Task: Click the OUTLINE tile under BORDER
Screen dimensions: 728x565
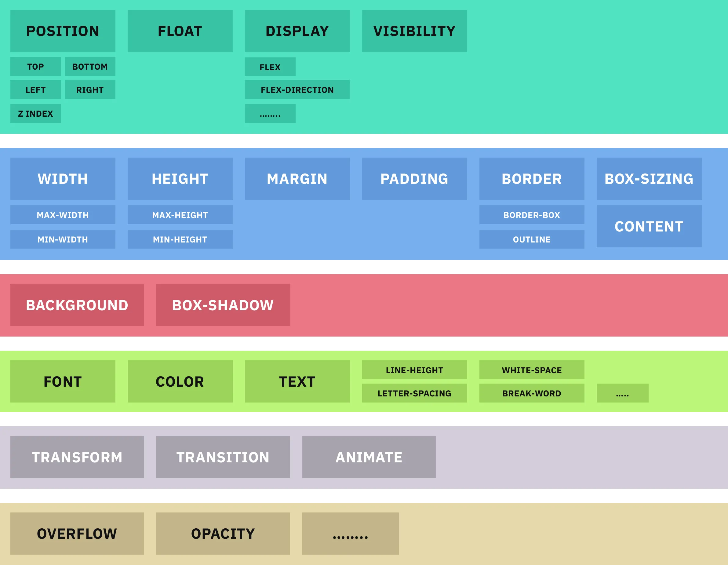Action: tap(532, 239)
